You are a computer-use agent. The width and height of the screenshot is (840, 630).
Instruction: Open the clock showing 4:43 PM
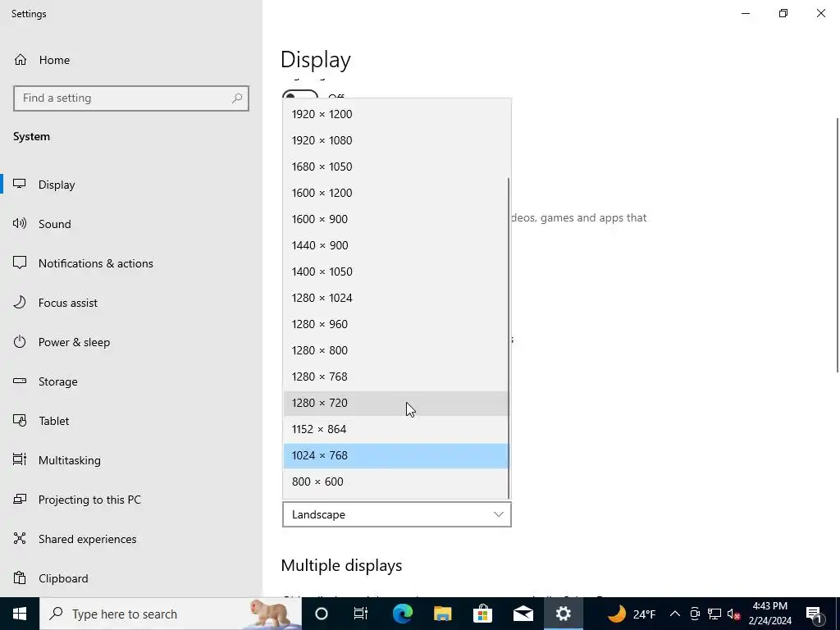769,614
